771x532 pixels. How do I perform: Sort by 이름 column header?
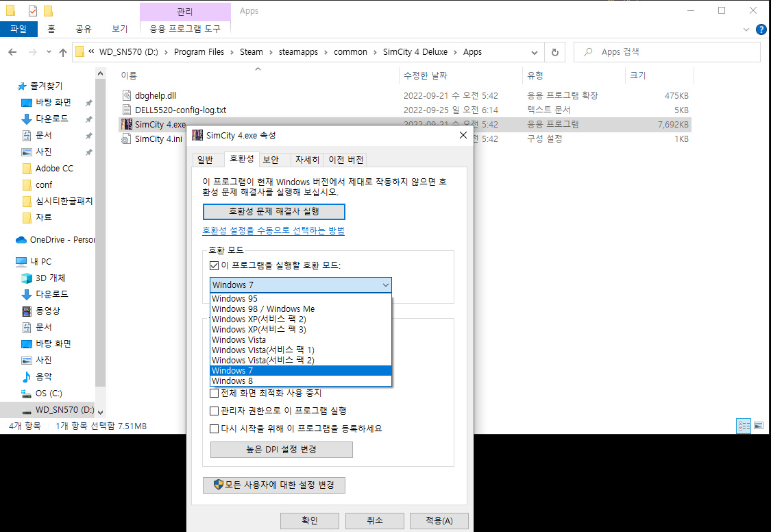[x=258, y=75]
